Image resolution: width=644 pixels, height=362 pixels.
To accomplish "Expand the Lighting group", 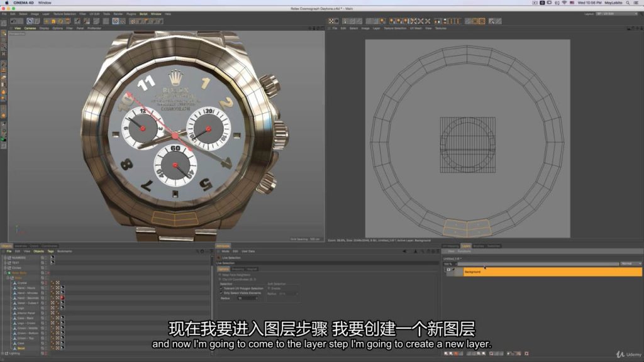I will (3, 353).
